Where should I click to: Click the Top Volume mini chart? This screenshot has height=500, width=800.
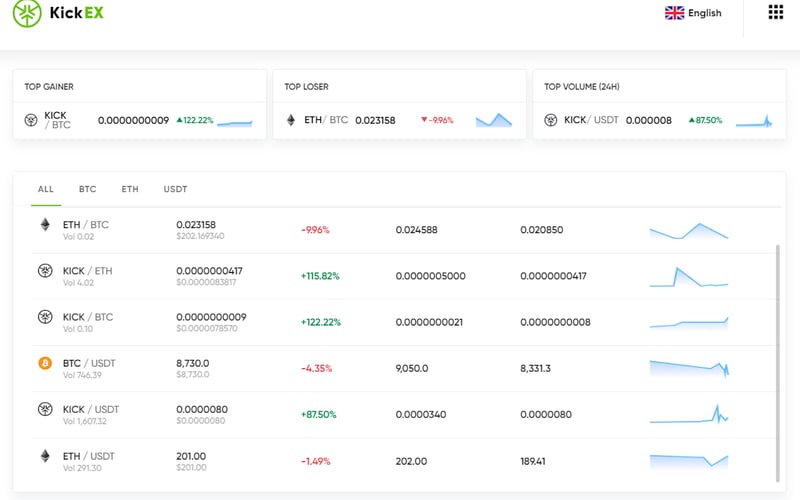tap(754, 121)
